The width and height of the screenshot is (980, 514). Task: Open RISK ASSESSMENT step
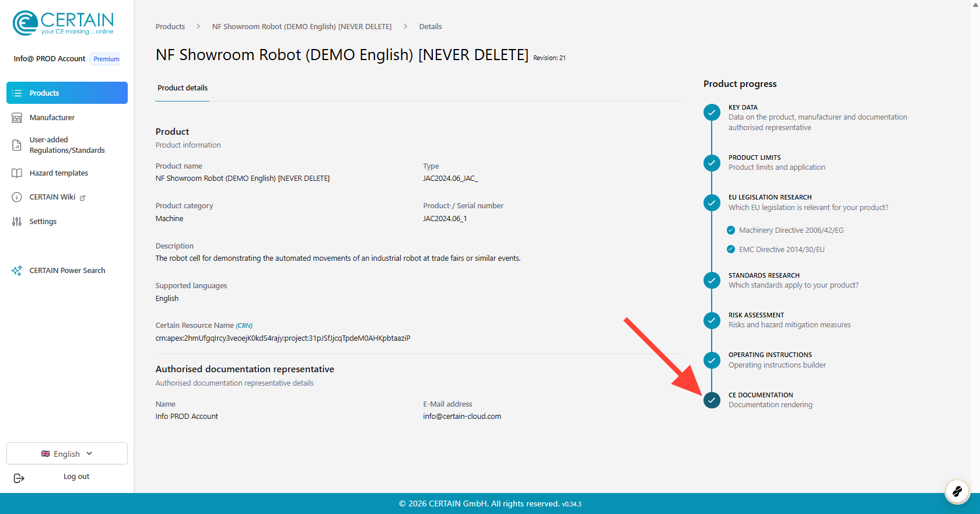756,315
